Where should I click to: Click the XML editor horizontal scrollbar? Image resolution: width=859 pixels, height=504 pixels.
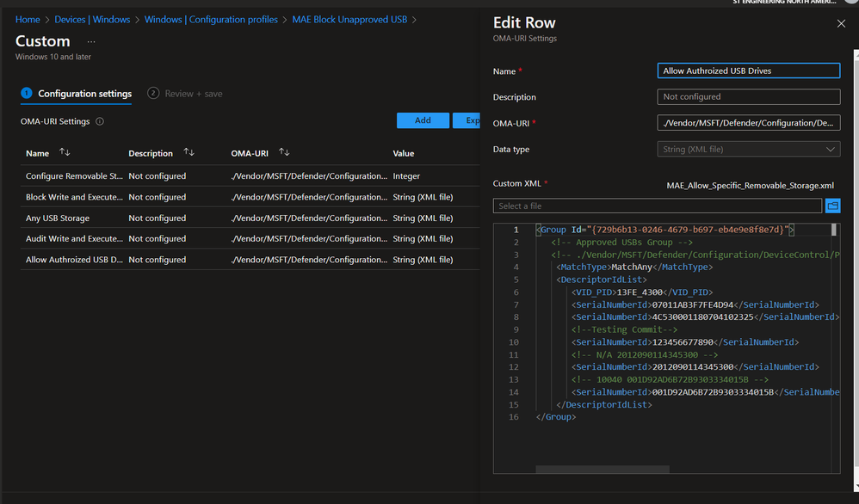click(x=603, y=469)
